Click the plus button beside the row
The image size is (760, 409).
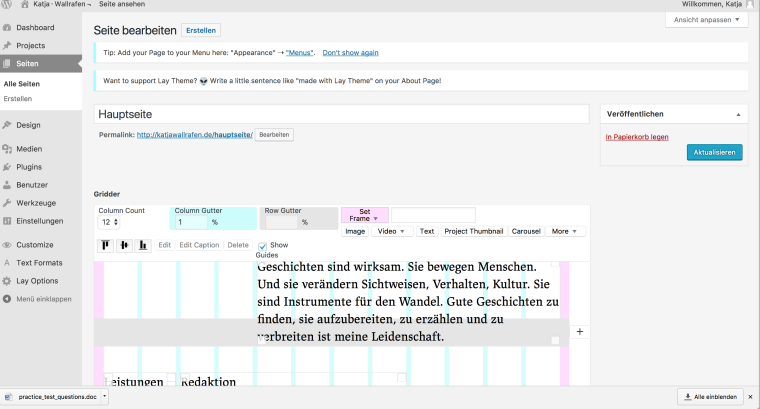pos(580,331)
